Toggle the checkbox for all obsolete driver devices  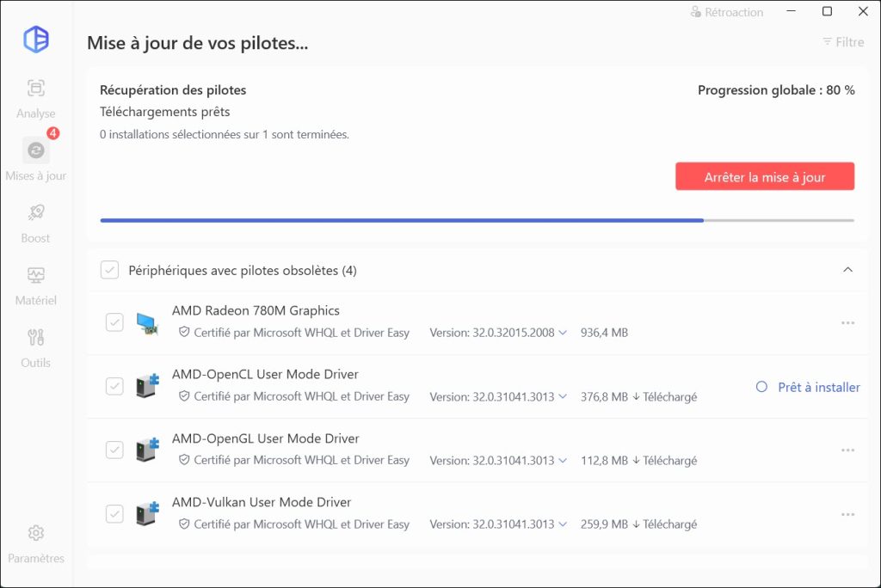(x=109, y=270)
